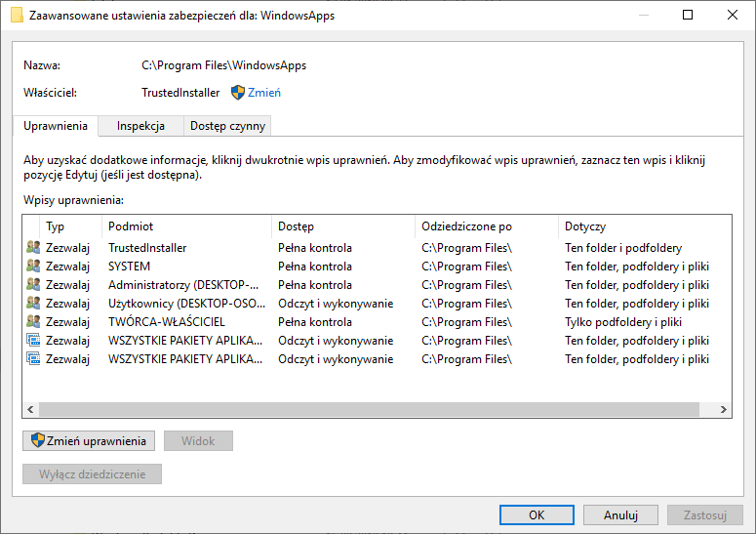Click the shield icon beside the Zmień link
Viewport: 756px width, 534px height.
point(238,92)
